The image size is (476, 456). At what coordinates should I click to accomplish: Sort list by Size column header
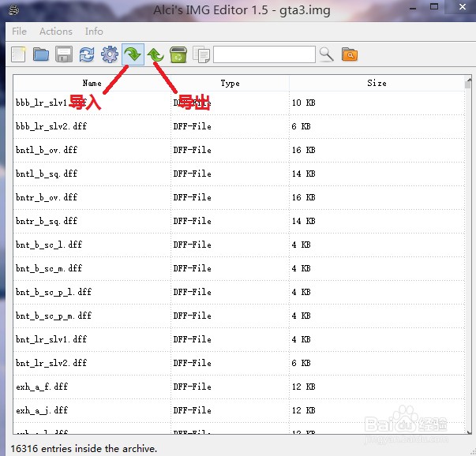[377, 83]
